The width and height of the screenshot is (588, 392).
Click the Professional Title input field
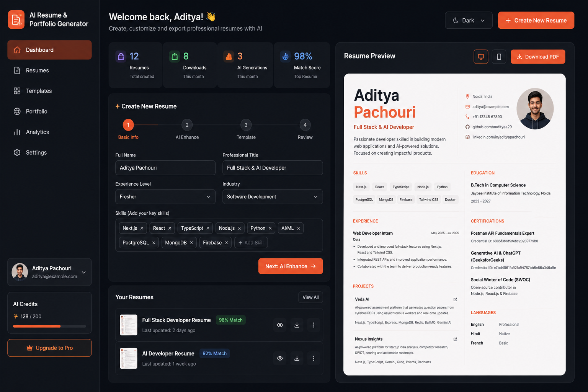(x=273, y=168)
